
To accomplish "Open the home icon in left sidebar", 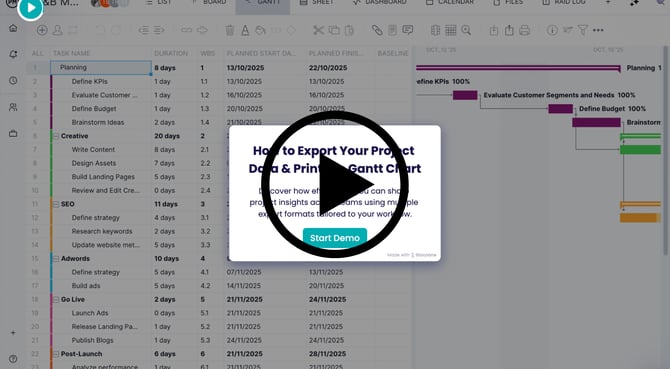I will tap(13, 28).
